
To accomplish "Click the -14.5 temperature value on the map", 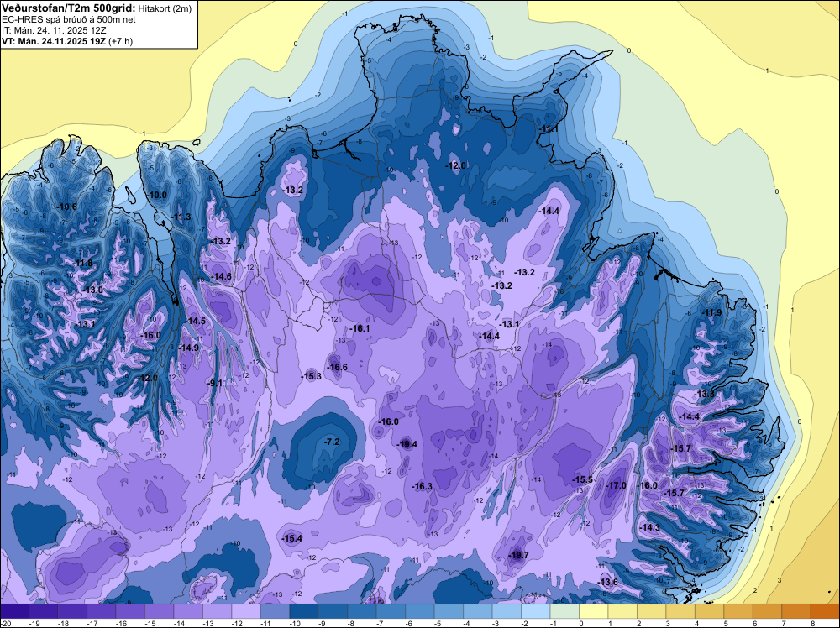I will click(x=195, y=321).
